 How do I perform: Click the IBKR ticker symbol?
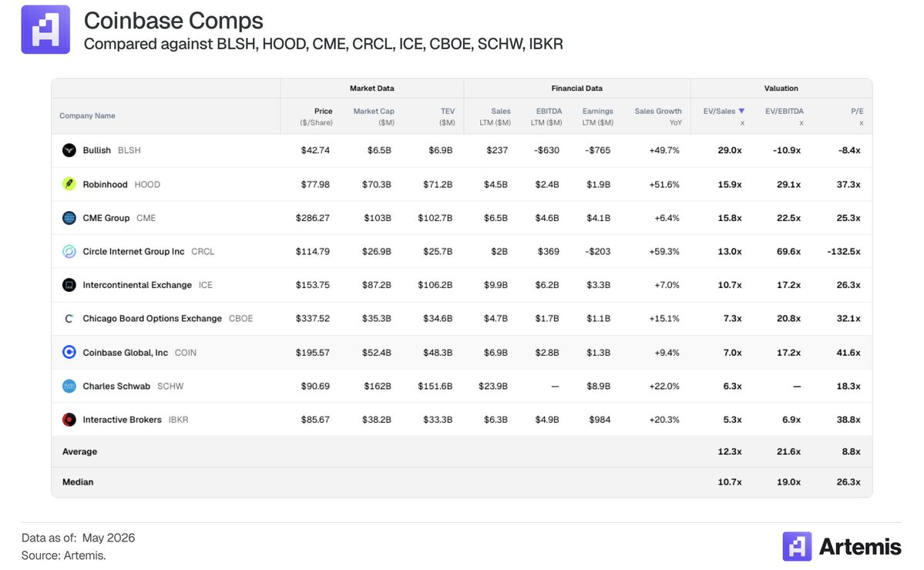coord(179,420)
